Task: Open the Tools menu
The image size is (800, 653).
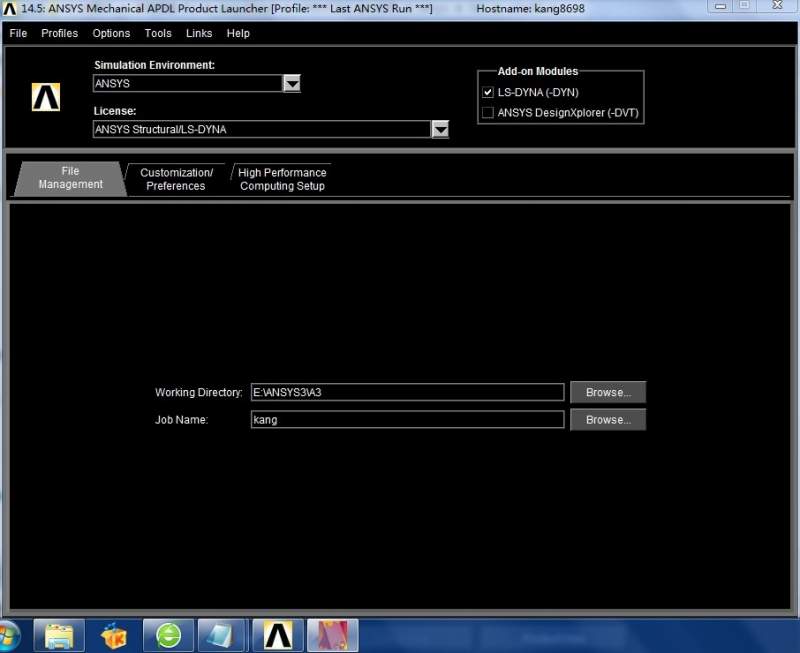Action: tap(158, 34)
